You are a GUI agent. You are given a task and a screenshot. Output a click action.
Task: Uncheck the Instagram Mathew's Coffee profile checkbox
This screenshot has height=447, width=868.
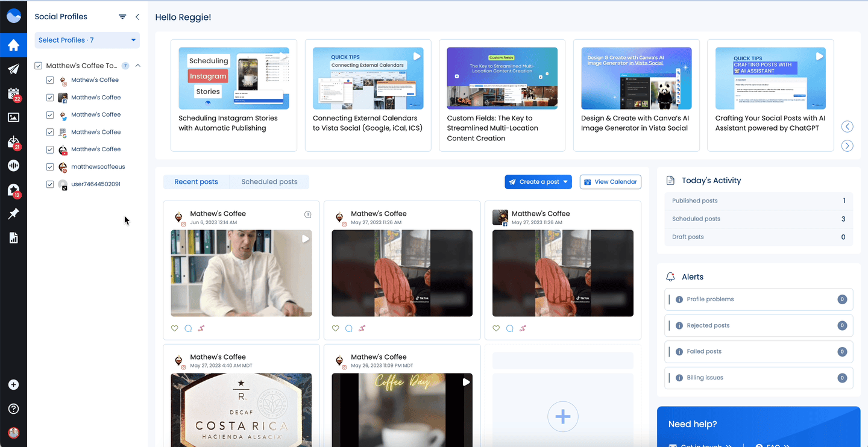(50, 80)
